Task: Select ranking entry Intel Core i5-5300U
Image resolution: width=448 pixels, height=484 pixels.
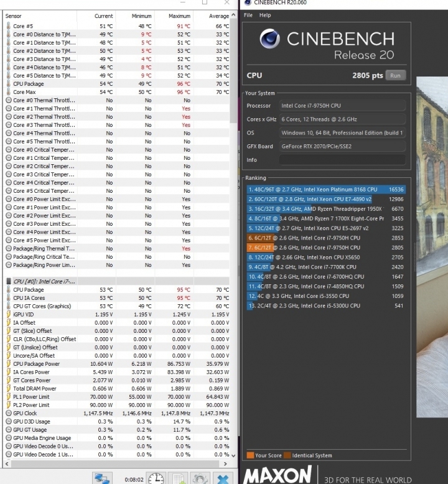Action: (x=326, y=306)
